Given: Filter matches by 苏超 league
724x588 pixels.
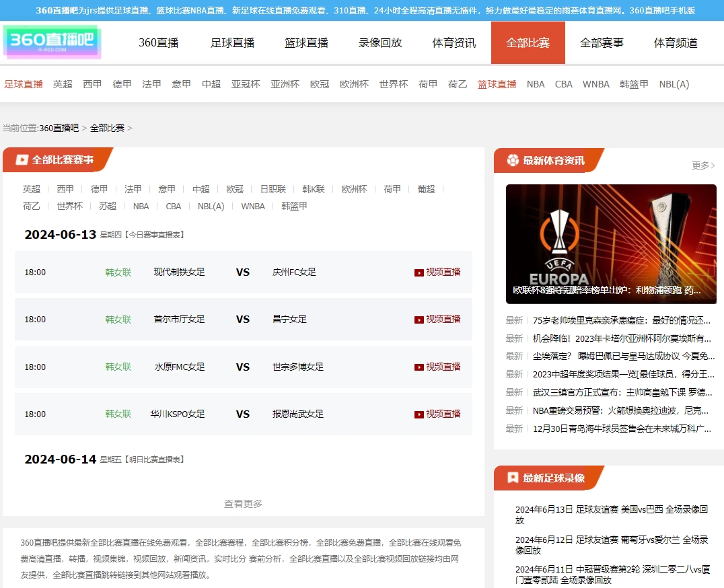Looking at the screenshot, I should click(108, 206).
